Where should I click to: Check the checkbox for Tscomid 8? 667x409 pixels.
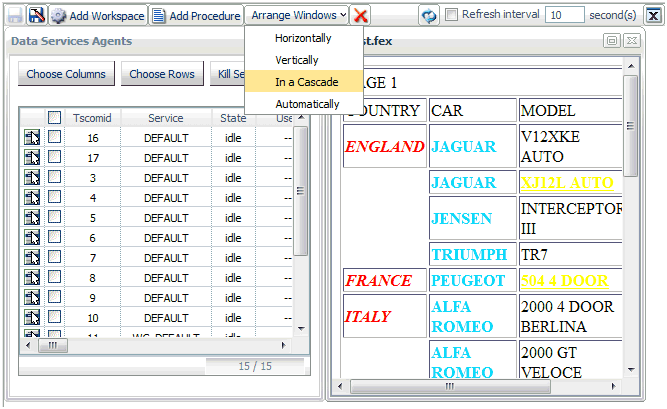coord(54,277)
